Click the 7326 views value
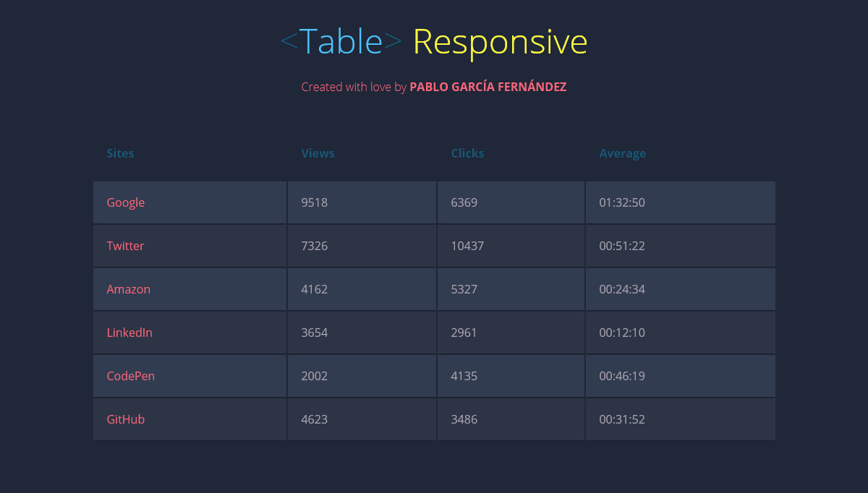This screenshot has width=868, height=493. (x=315, y=246)
